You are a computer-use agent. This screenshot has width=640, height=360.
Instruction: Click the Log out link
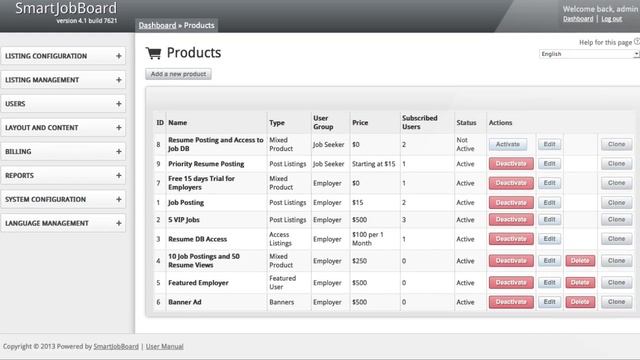pyautogui.click(x=611, y=19)
